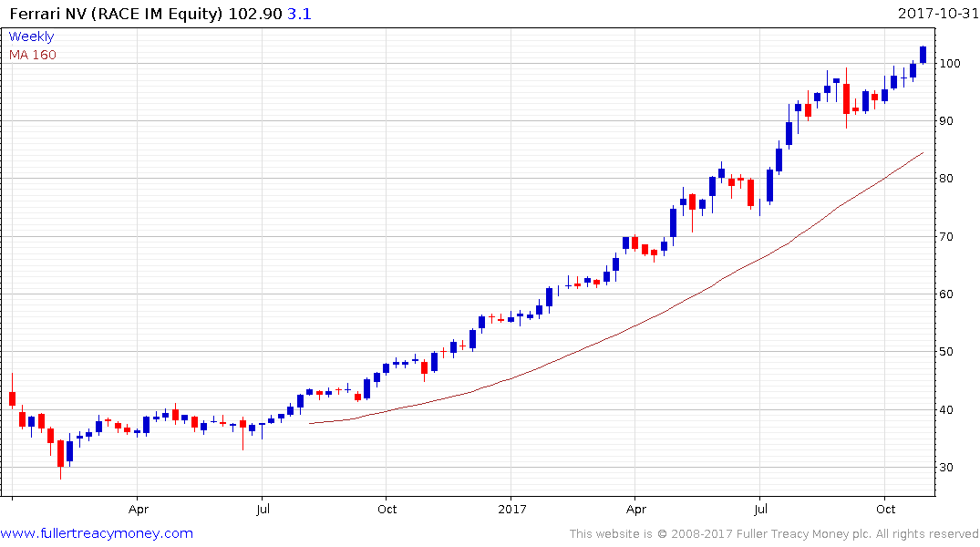980x547 pixels.
Task: Click the Fuller Treacy Money copyright notice
Action: [x=774, y=534]
